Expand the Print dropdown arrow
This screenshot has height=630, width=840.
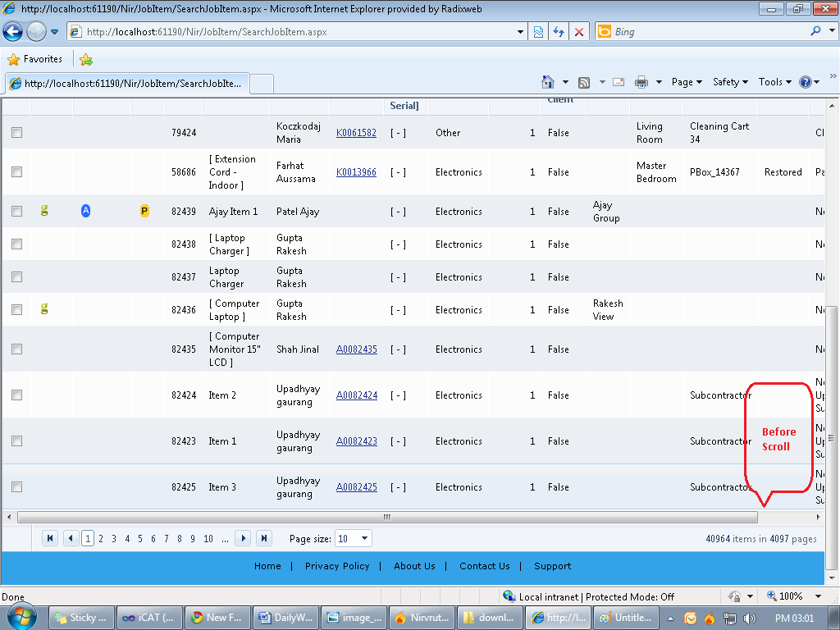pos(659,83)
